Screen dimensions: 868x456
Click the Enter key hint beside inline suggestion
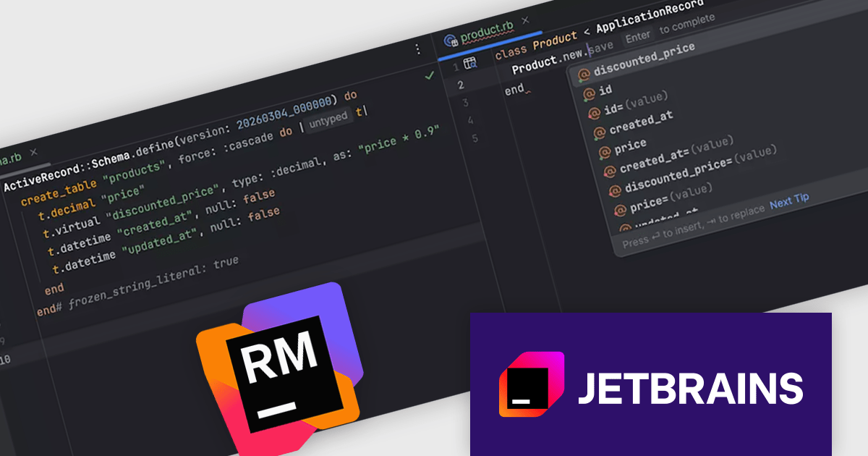(638, 36)
